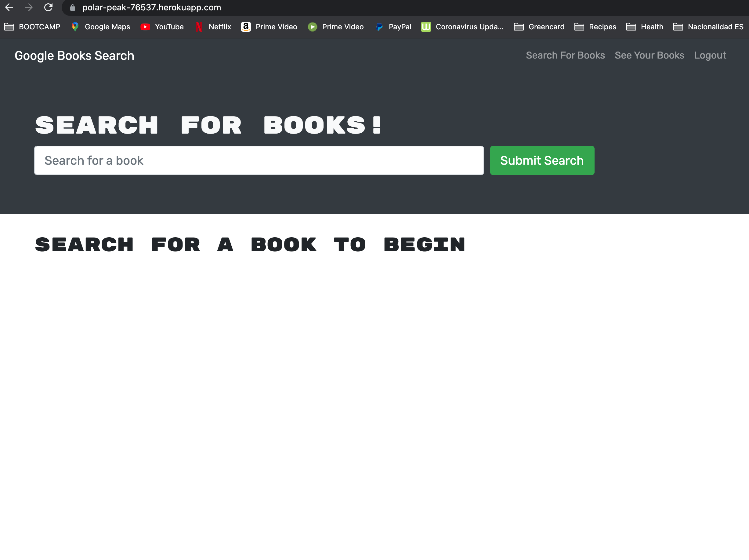Screen dimensions: 749x560
Task: Expand the Greencard bookmarks folder
Action: point(539,27)
